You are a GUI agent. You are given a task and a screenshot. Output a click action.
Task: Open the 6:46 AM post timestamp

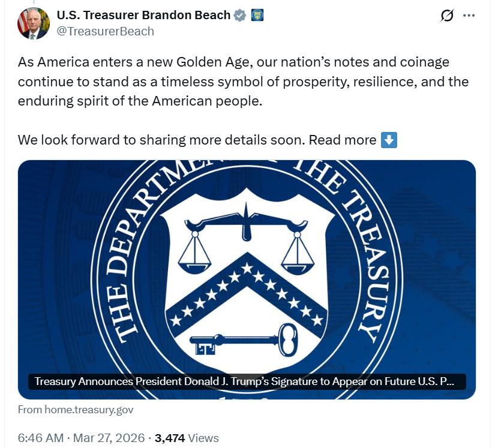(x=40, y=438)
